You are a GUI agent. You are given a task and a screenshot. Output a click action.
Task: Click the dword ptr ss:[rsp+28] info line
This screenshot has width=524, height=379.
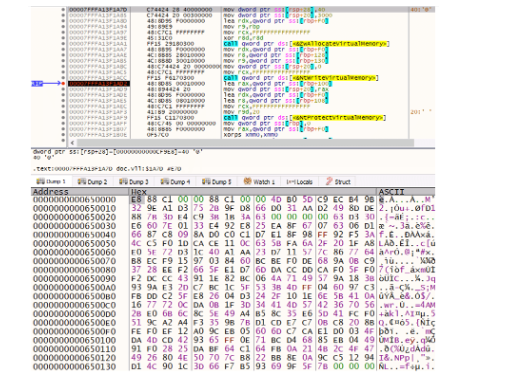118,152
